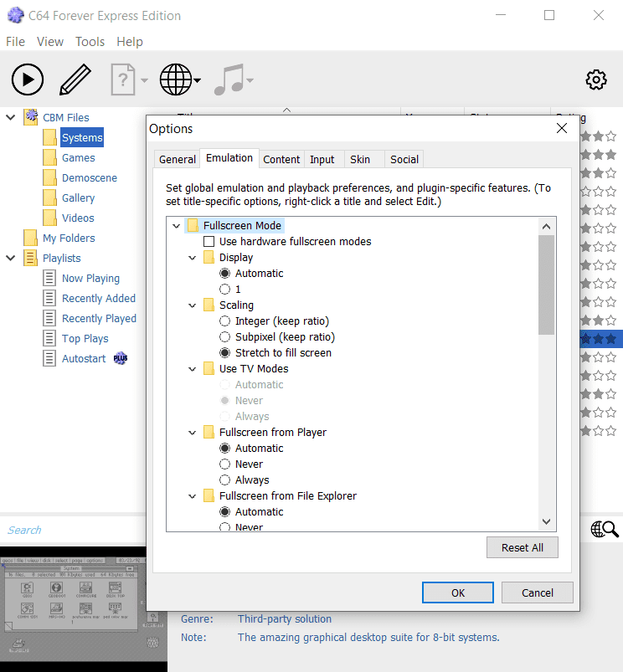Image resolution: width=623 pixels, height=672 pixels.
Task: Open the View menu
Action: click(x=50, y=42)
